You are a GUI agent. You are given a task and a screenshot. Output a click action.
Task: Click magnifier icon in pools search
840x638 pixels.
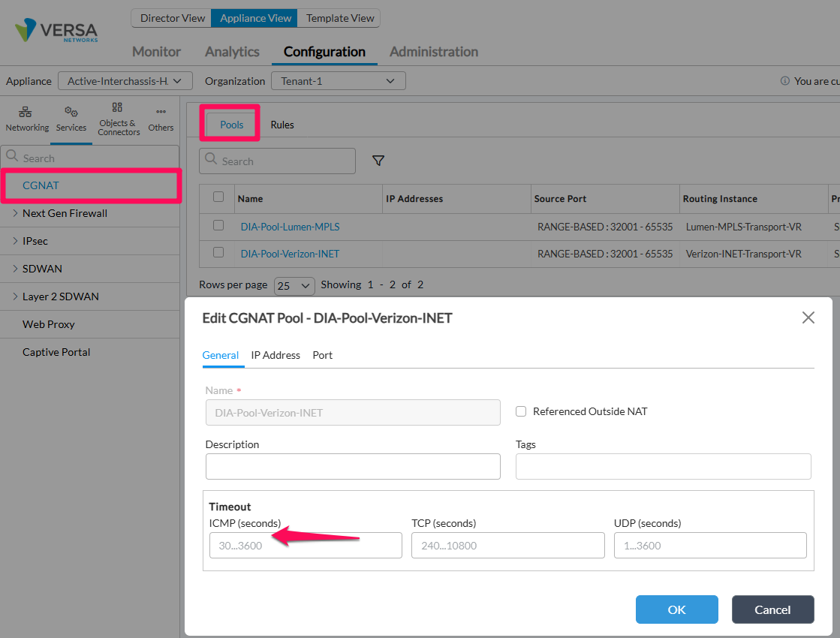[211, 160]
